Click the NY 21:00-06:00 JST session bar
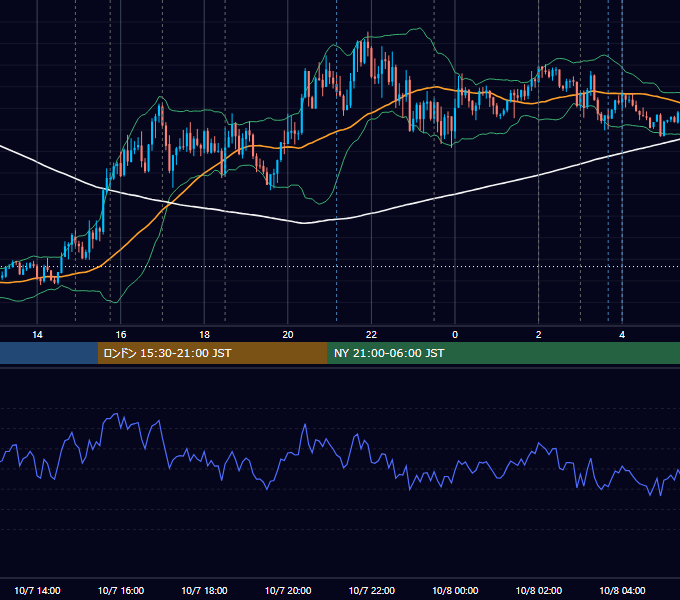The height and width of the screenshot is (600, 680). (503, 353)
